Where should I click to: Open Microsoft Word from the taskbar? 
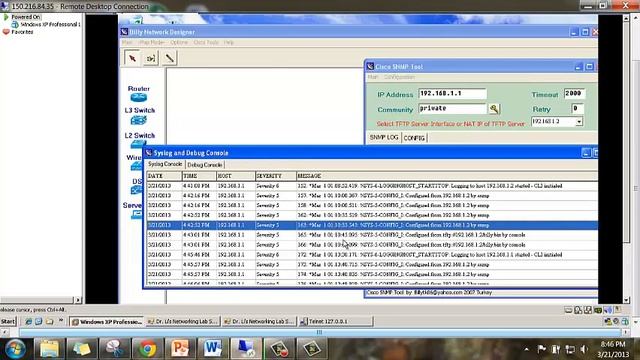(213, 349)
